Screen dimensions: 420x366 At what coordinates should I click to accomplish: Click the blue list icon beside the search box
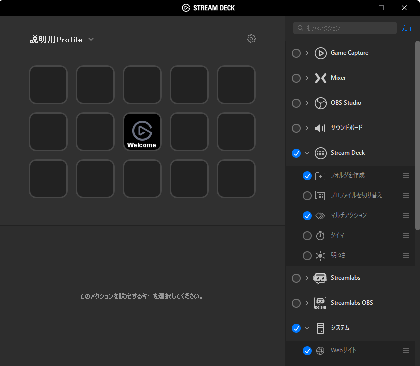click(406, 28)
